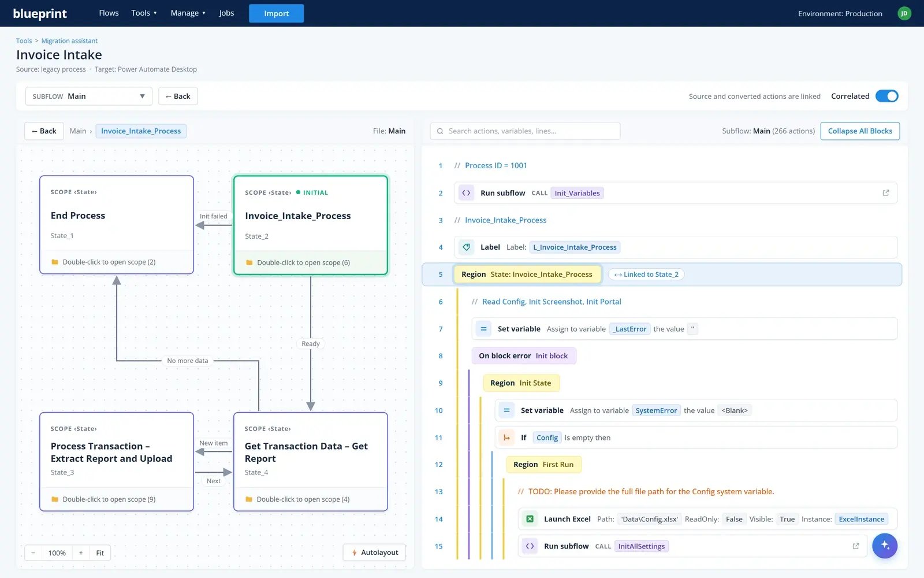The image size is (924, 578).
Task: Click the JD user avatar
Action: (x=904, y=13)
